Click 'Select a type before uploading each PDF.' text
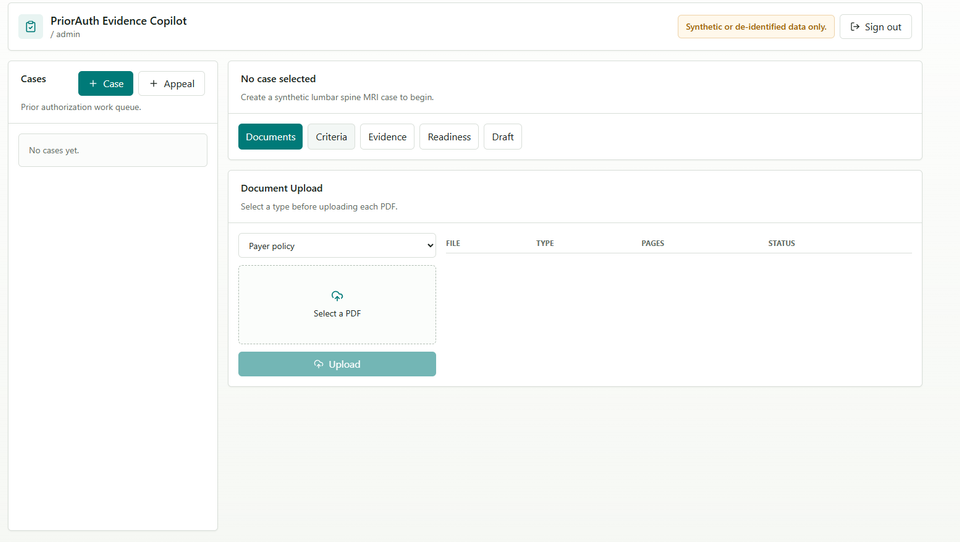 click(x=319, y=206)
